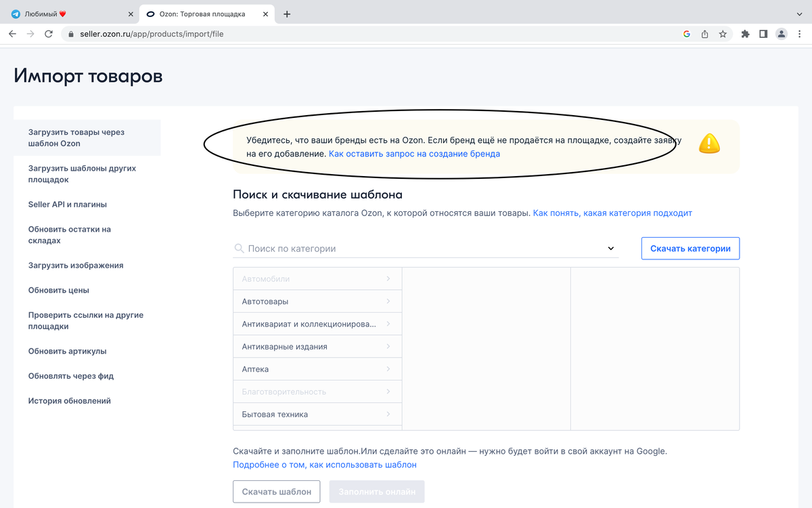Image resolution: width=812 pixels, height=508 pixels.
Task: Click the Импорт товаров heading
Action: click(x=88, y=76)
